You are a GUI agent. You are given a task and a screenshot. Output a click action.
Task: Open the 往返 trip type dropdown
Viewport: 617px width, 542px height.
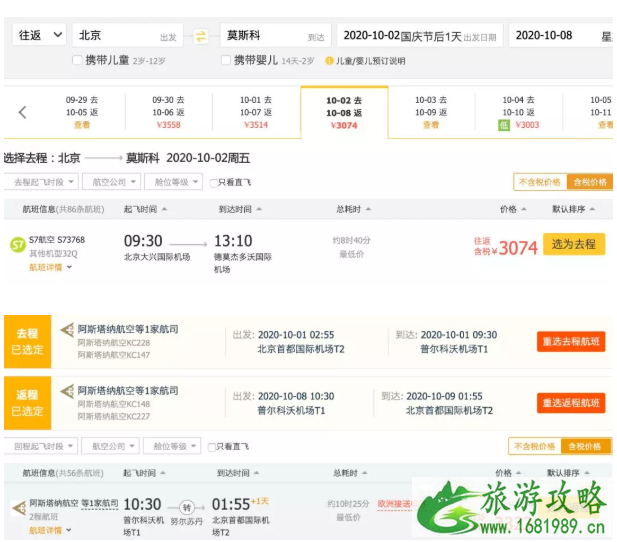(x=39, y=35)
